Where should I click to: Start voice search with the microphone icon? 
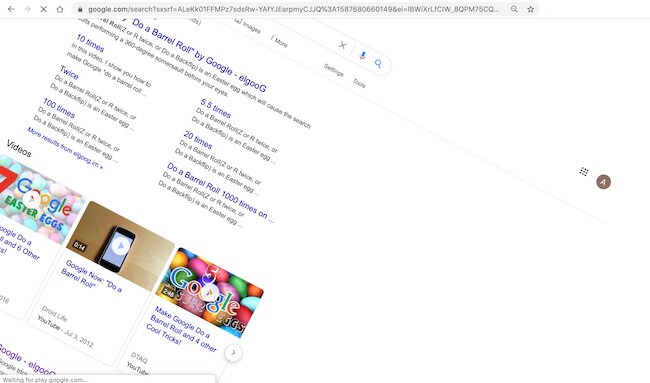point(362,55)
